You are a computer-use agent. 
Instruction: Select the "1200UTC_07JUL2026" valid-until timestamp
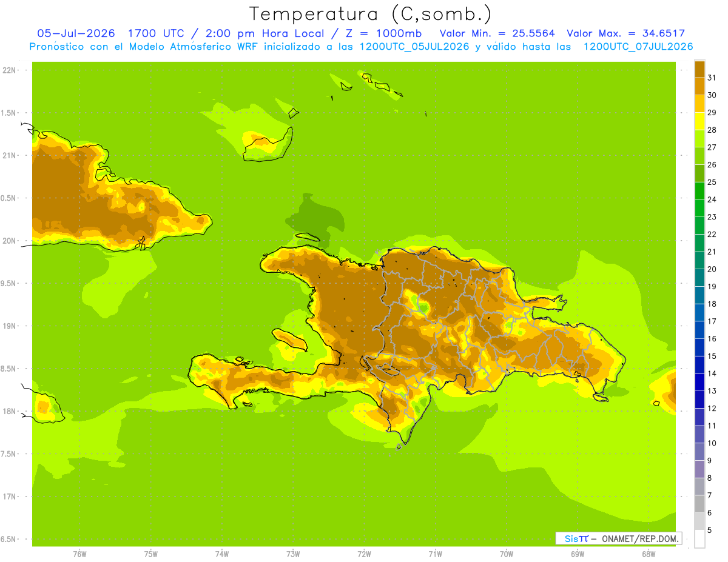[637, 47]
